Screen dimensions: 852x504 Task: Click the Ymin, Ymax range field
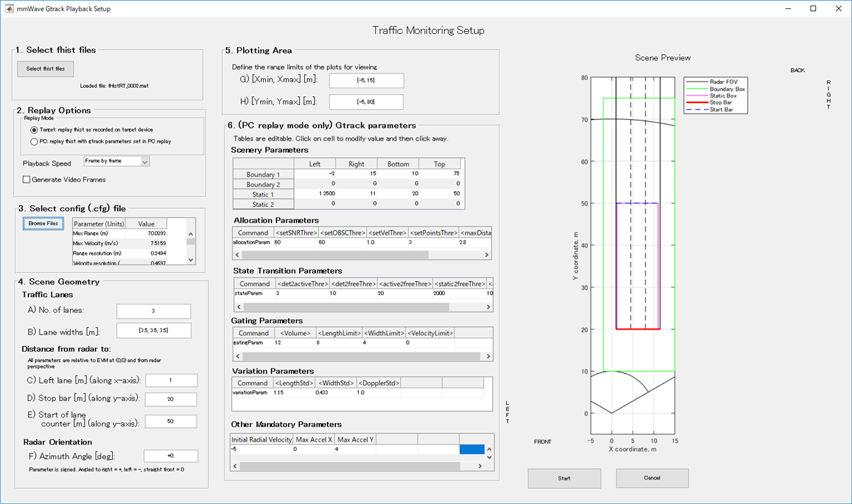366,102
